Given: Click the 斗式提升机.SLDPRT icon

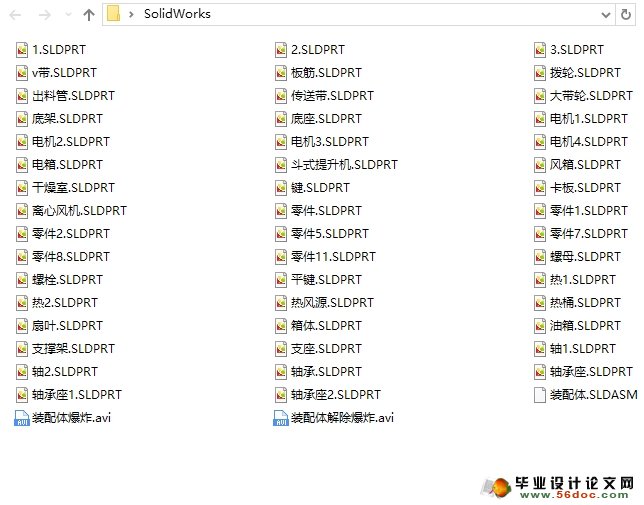Looking at the screenshot, I should point(281,165).
